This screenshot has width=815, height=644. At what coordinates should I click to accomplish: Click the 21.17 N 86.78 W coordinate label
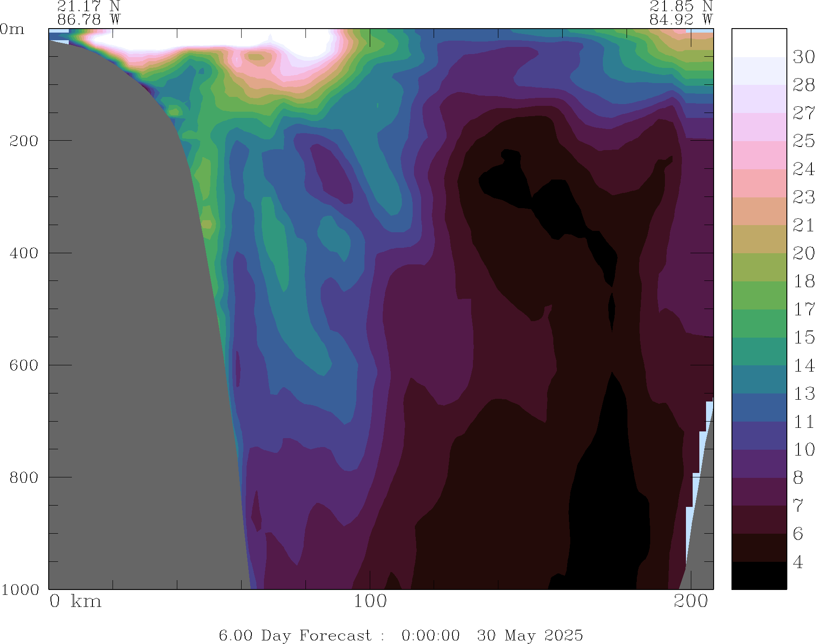point(89,13)
